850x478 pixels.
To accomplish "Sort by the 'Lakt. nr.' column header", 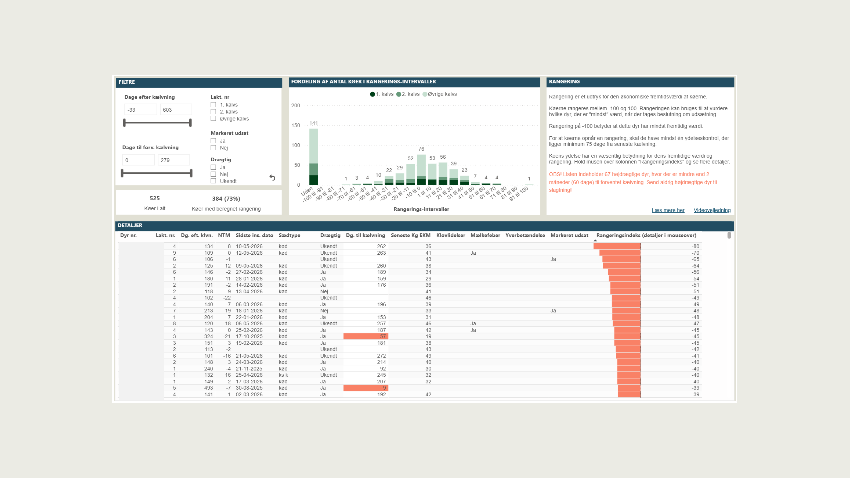I will 165,235.
